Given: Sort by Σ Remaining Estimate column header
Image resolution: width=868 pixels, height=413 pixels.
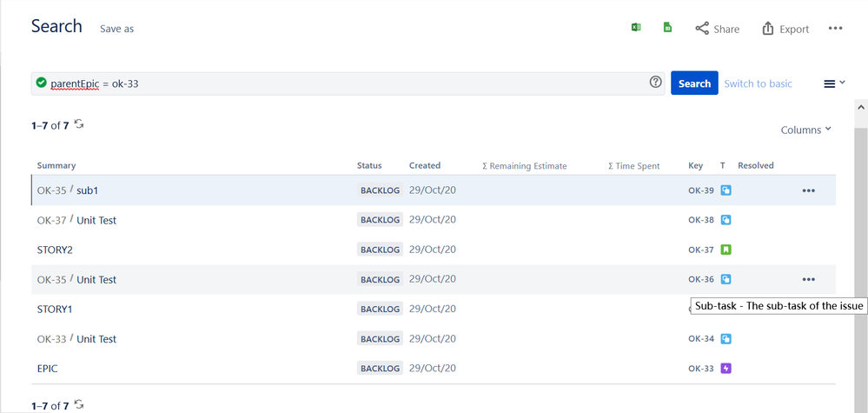Looking at the screenshot, I should (x=524, y=165).
